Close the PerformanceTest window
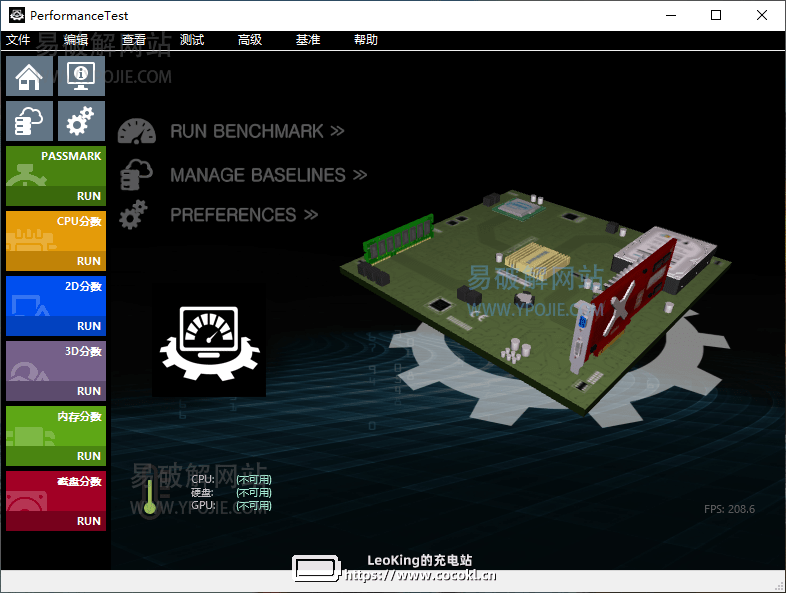 (x=761, y=15)
